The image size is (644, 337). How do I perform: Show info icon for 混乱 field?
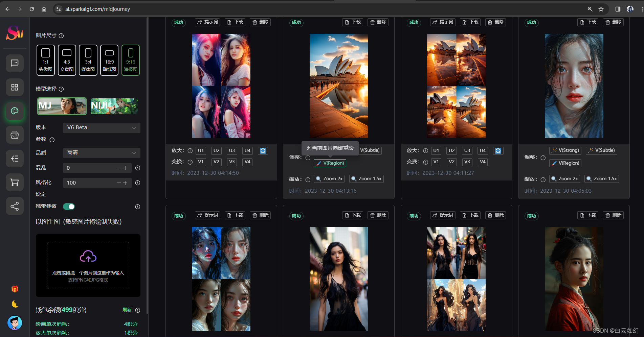[138, 168]
